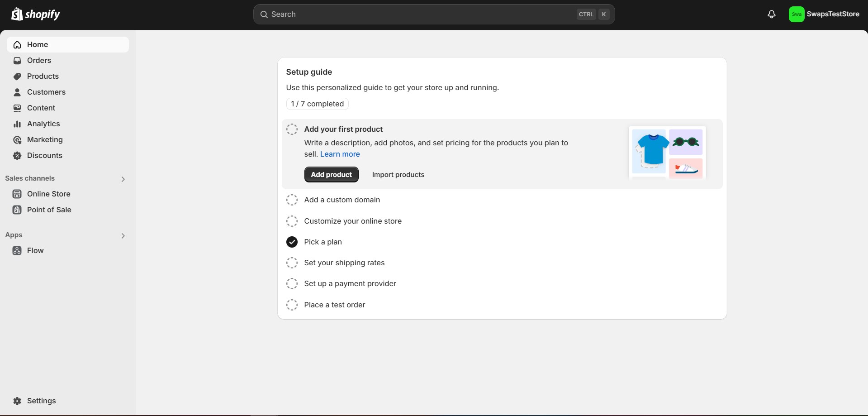Image resolution: width=868 pixels, height=416 pixels.
Task: Expand 'Customize your online store' step
Action: tap(353, 221)
